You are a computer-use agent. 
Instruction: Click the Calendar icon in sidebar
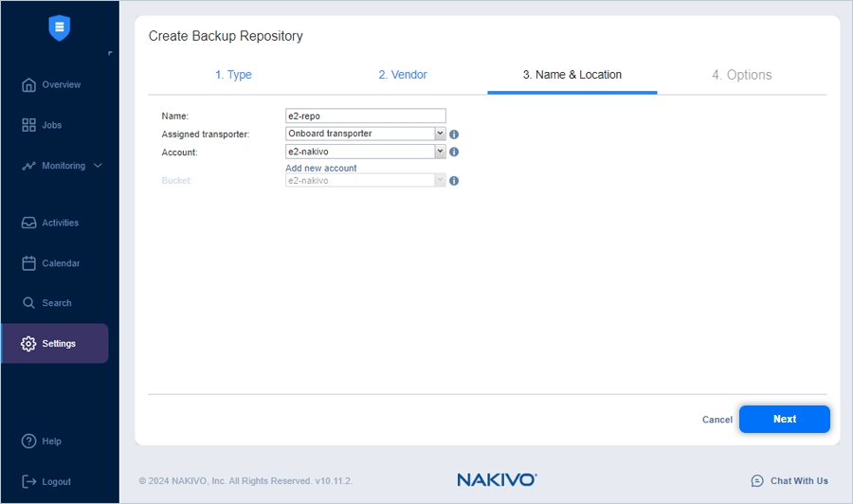[x=28, y=263]
